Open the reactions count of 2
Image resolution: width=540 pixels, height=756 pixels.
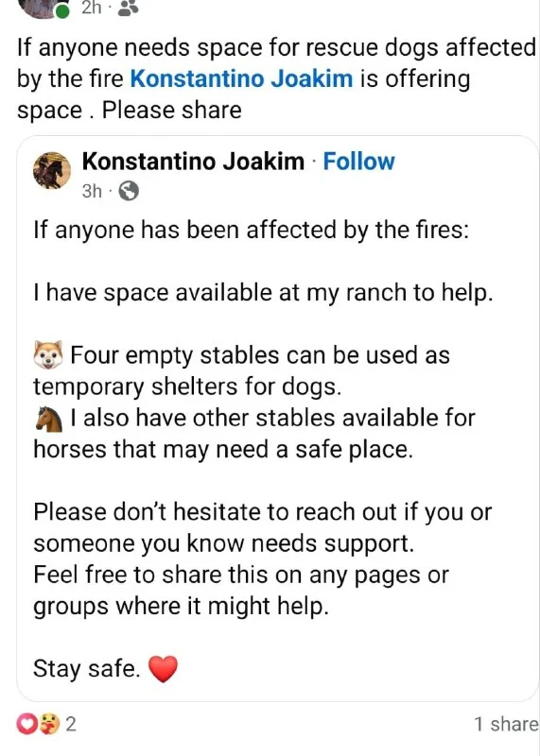pyautogui.click(x=71, y=724)
